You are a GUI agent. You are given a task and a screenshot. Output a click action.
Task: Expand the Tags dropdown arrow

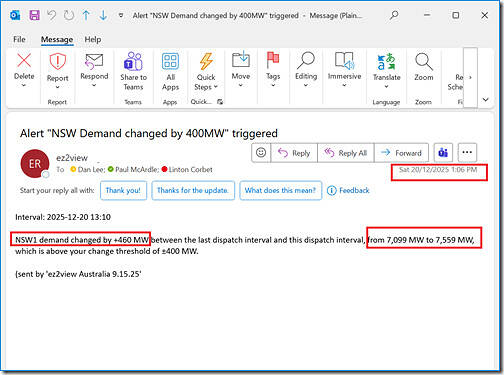pyautogui.click(x=273, y=85)
